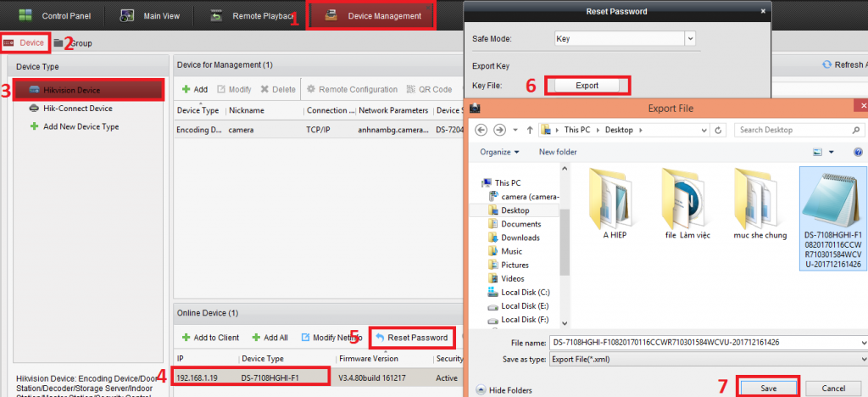Click the up-folder arrow icon
The height and width of the screenshot is (397, 868).
(x=530, y=130)
